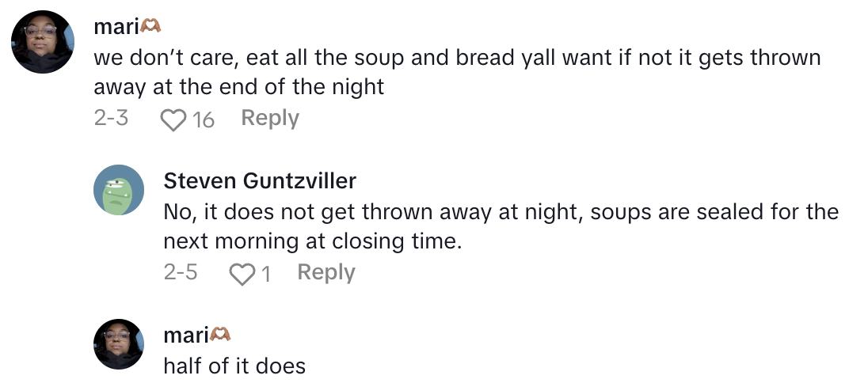Click the heart icon on Steven Guntzviller's reply
The height and width of the screenshot is (383, 868).
(240, 275)
